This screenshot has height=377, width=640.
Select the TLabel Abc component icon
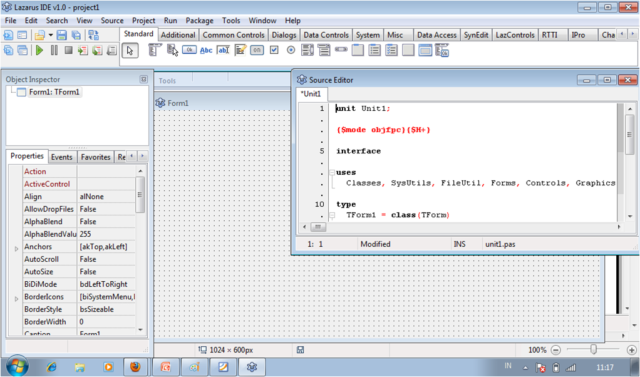206,50
